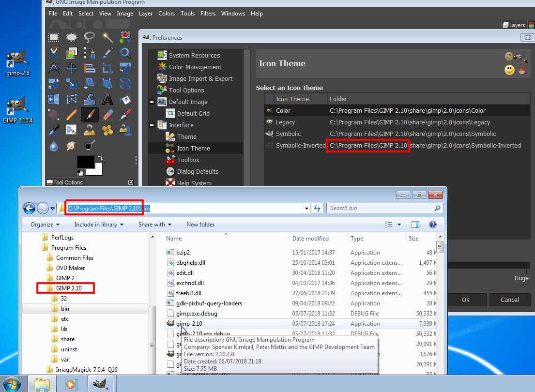Pick the Measure compass tool

click(54, 68)
